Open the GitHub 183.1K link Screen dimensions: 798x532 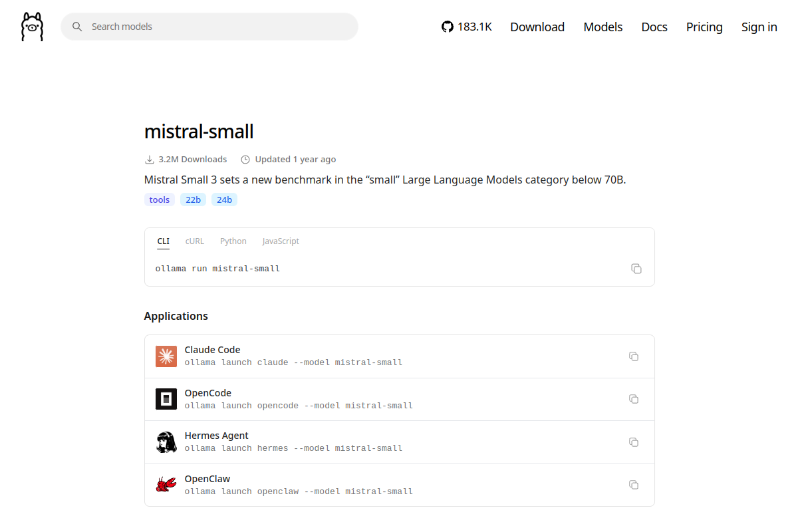pos(467,27)
